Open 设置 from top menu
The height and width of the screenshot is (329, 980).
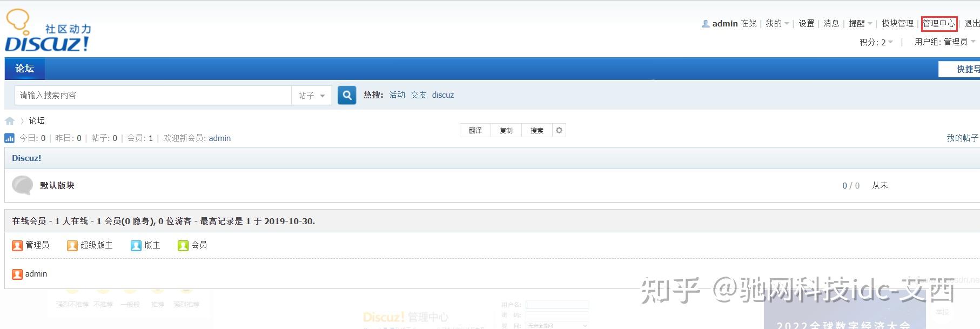[807, 24]
